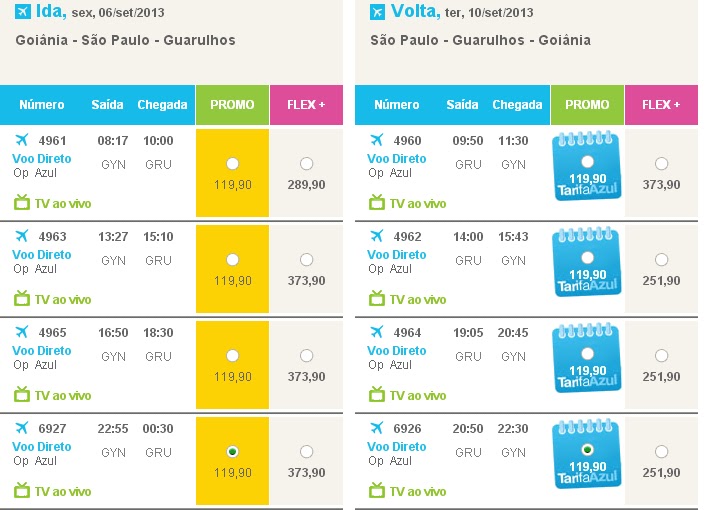Click Voo Direto link for flight 4963
The width and height of the screenshot is (705, 510).
[42, 255]
